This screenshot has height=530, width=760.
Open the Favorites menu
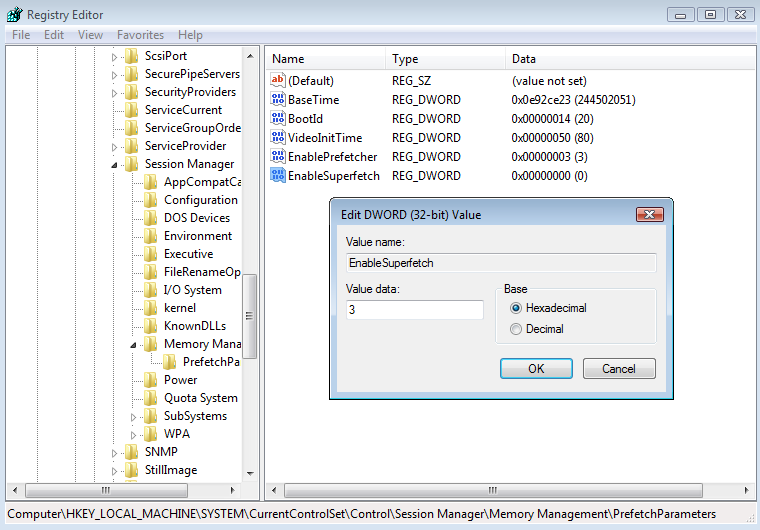140,35
